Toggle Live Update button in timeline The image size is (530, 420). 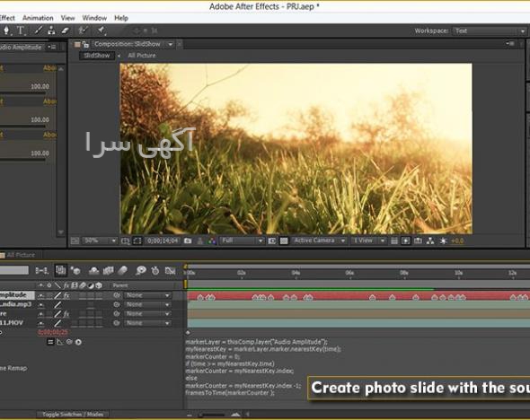coord(61,270)
